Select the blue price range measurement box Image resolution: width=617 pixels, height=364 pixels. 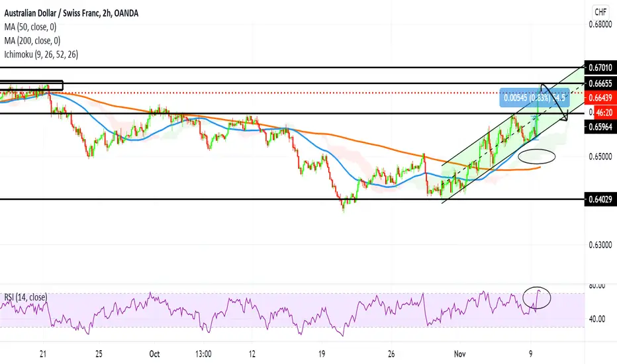(x=534, y=97)
